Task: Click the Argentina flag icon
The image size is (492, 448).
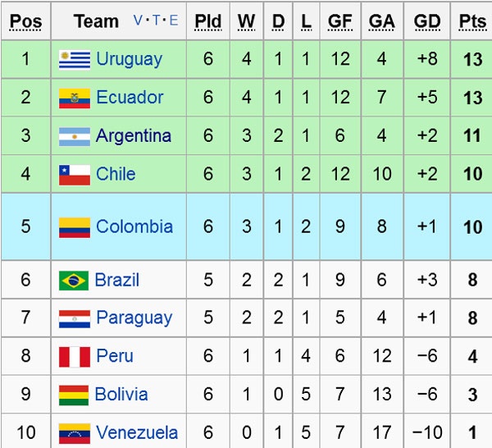Action: pos(75,136)
